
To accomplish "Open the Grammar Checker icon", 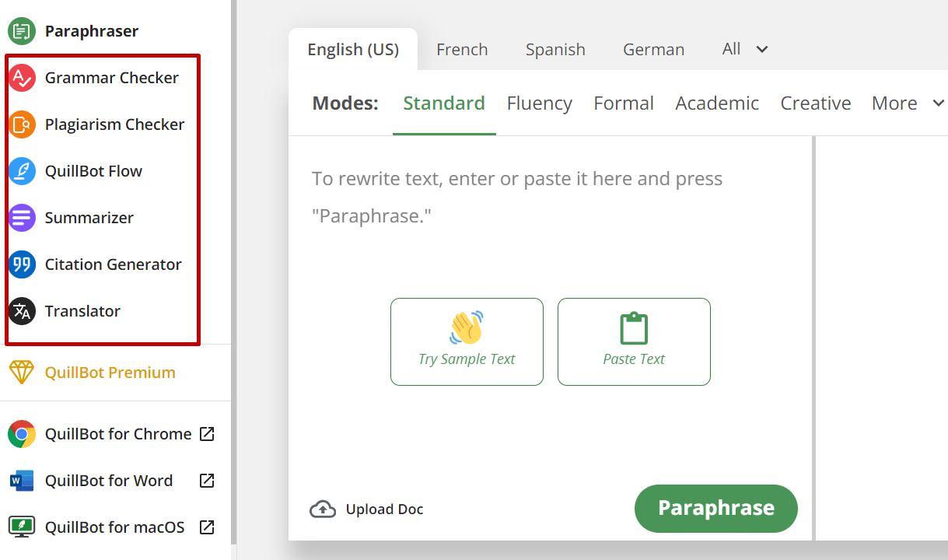I will (x=22, y=78).
